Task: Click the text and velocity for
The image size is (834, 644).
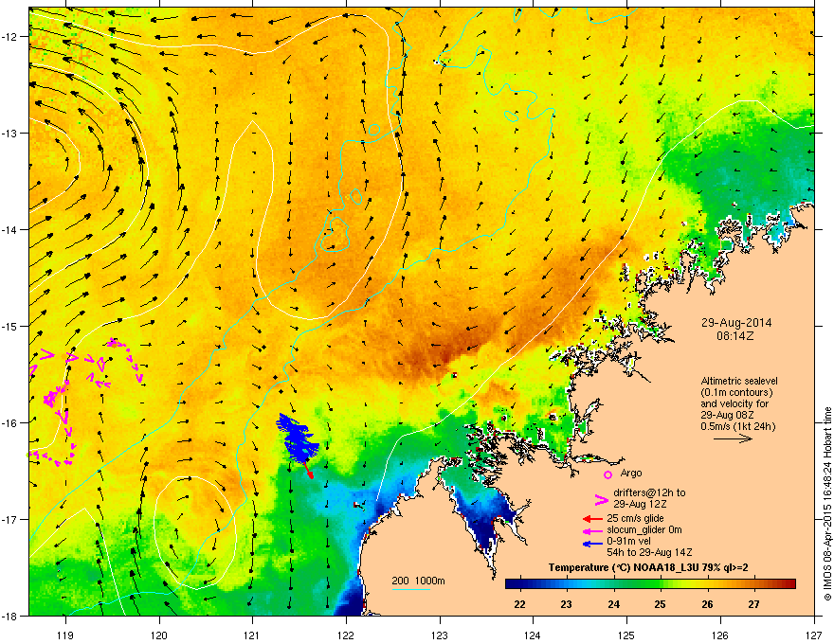Action: pyautogui.click(x=734, y=403)
